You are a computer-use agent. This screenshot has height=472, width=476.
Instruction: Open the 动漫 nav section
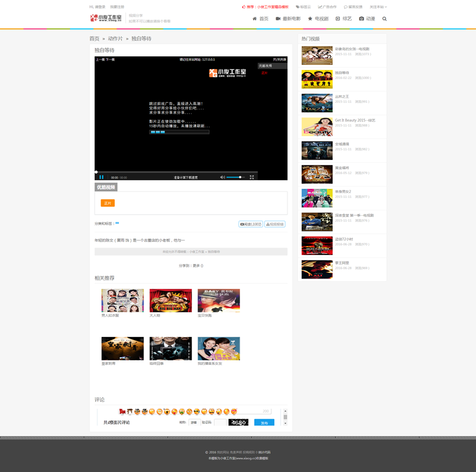pos(367,19)
